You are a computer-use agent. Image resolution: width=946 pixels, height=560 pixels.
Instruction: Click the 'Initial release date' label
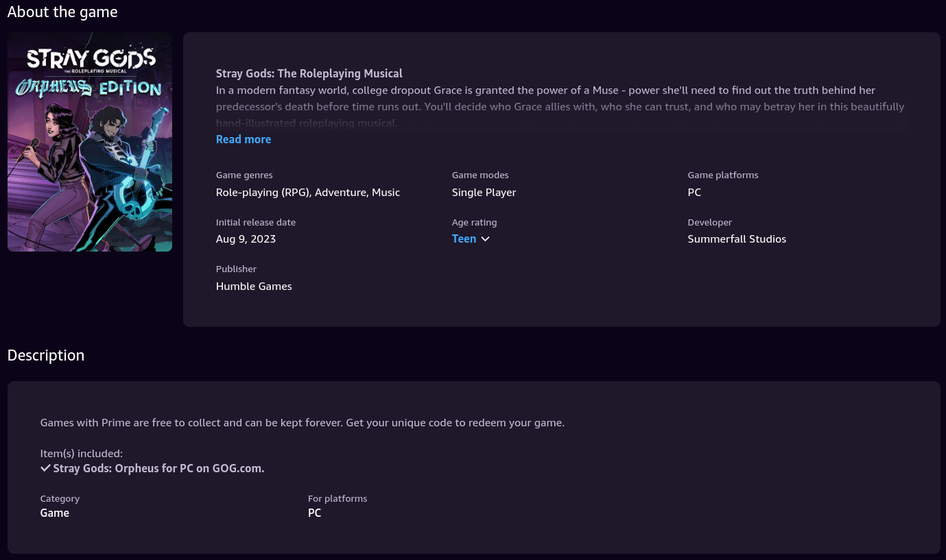255,223
